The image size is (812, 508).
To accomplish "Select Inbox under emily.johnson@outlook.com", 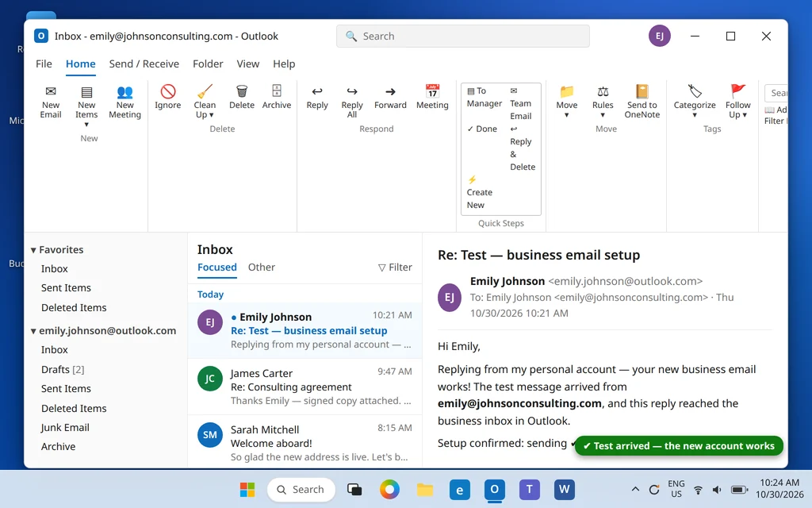I will 55,349.
